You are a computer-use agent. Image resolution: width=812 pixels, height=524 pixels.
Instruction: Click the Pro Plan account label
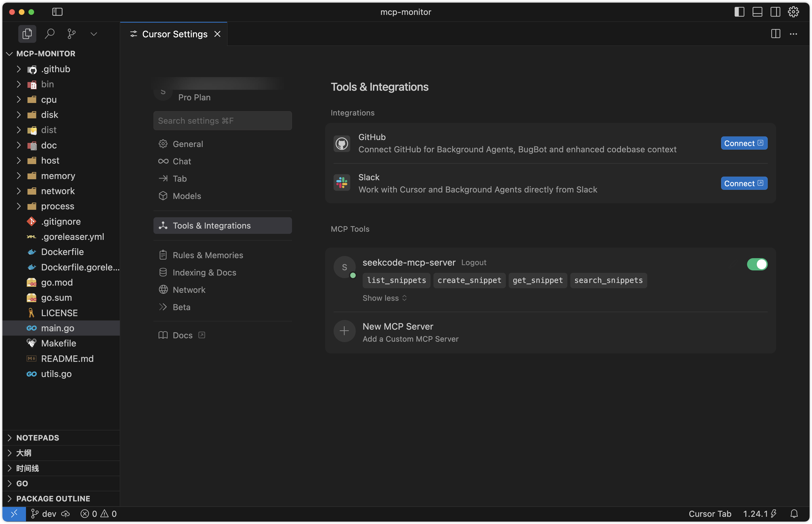[194, 98]
